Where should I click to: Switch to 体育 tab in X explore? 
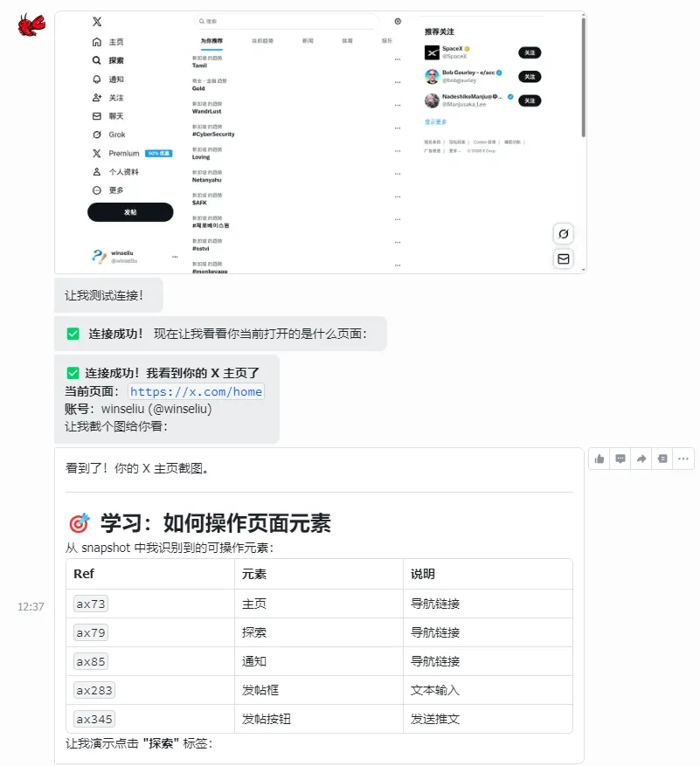(x=348, y=41)
